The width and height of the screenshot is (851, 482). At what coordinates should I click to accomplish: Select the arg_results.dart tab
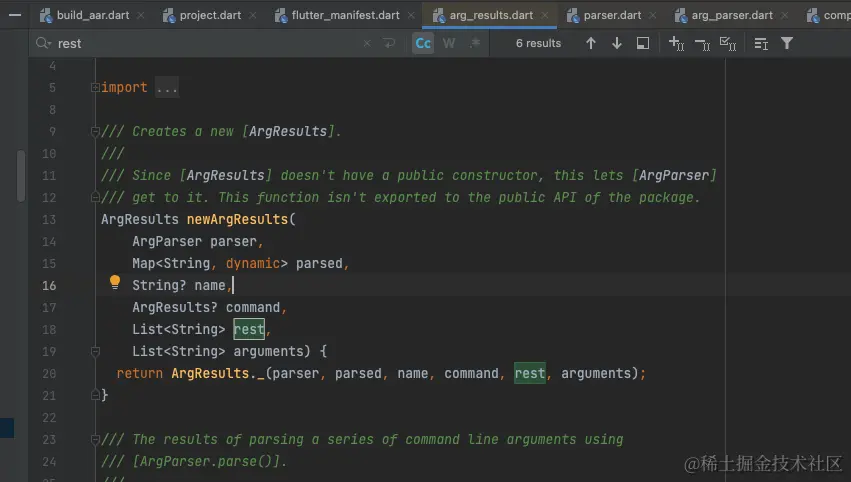point(491,15)
